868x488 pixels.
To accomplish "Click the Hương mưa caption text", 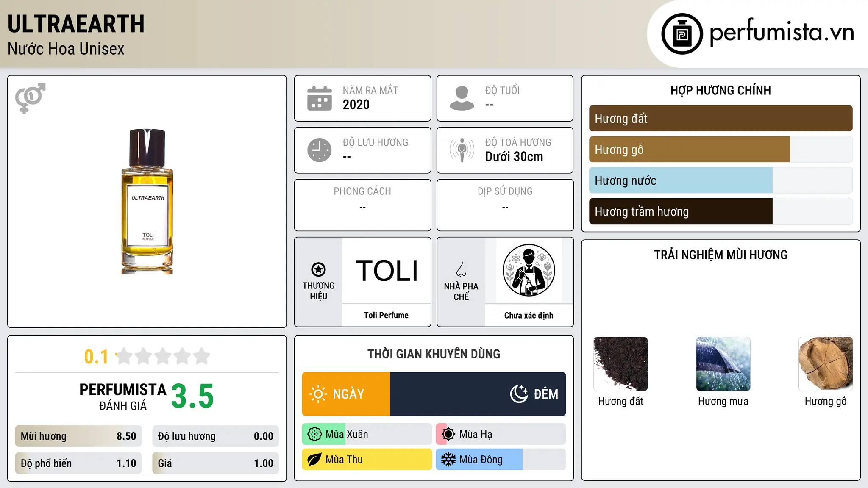I will (723, 401).
